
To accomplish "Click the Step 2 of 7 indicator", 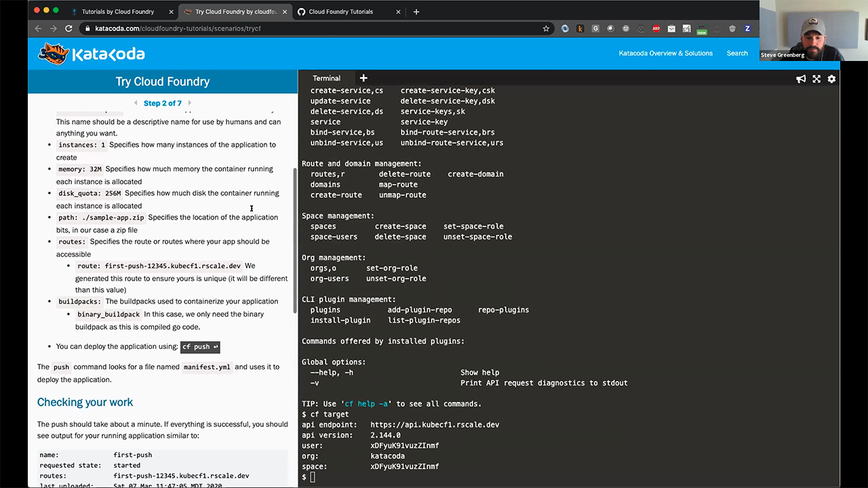I will 162,103.
